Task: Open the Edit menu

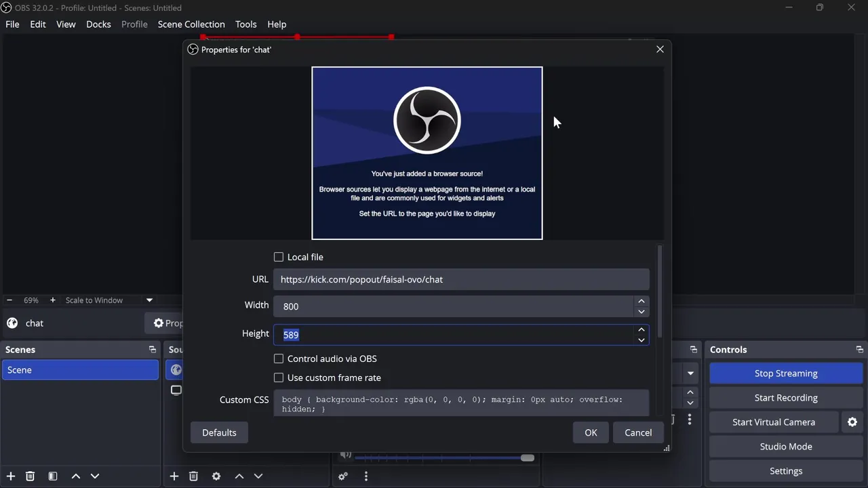Action: coord(38,24)
